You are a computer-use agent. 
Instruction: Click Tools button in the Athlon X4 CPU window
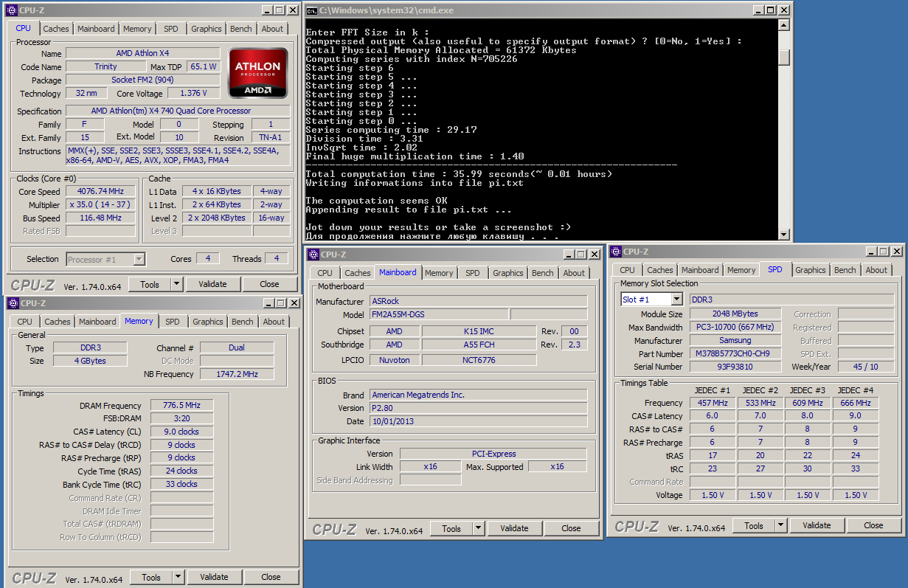[150, 284]
